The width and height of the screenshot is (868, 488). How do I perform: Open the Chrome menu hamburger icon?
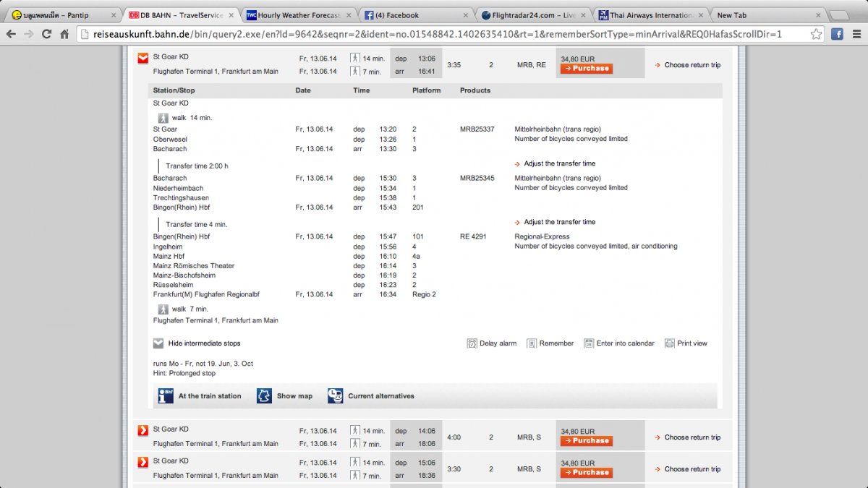(856, 34)
